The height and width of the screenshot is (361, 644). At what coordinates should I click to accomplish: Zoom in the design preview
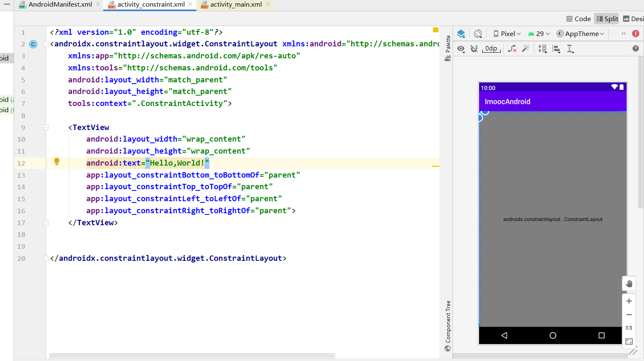coord(629,301)
